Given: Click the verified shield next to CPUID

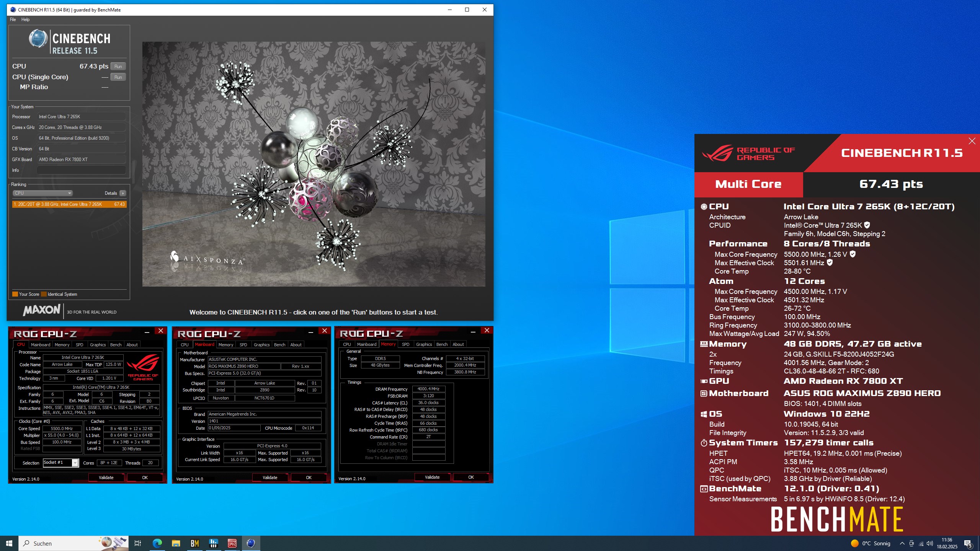Looking at the screenshot, I should click(867, 225).
